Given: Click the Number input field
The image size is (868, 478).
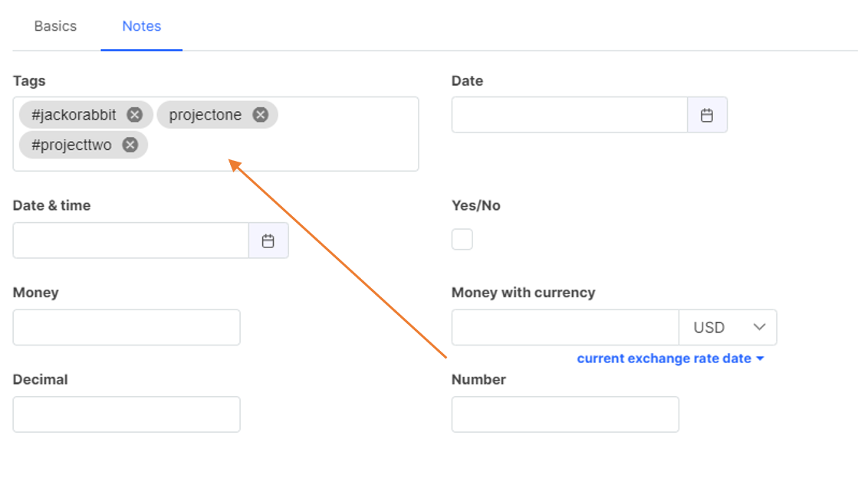Looking at the screenshot, I should pyautogui.click(x=565, y=414).
